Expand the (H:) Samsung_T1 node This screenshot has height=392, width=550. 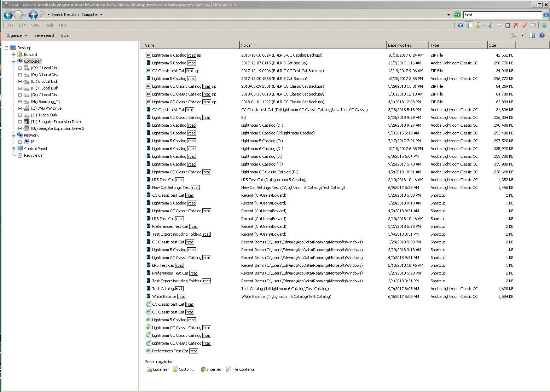(x=20, y=102)
